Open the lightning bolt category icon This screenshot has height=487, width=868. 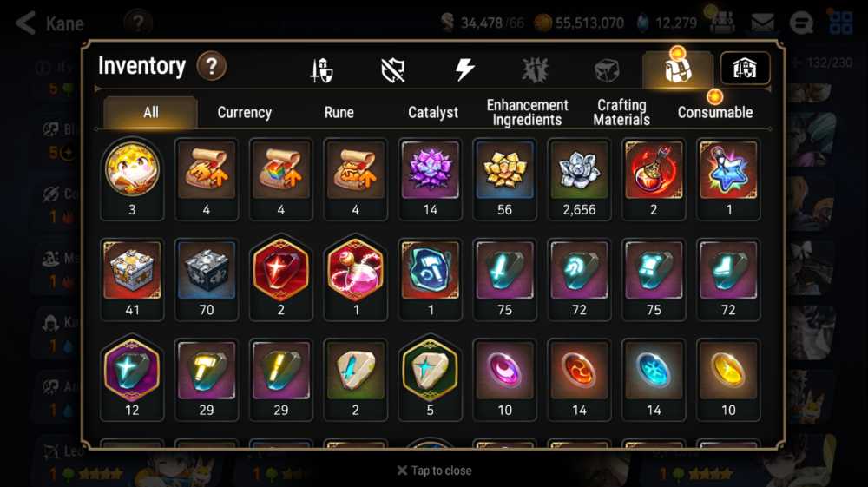(x=464, y=69)
